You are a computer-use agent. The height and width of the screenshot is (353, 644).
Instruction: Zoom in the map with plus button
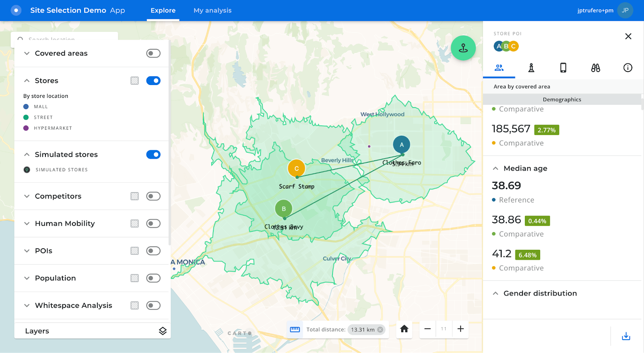pos(460,329)
